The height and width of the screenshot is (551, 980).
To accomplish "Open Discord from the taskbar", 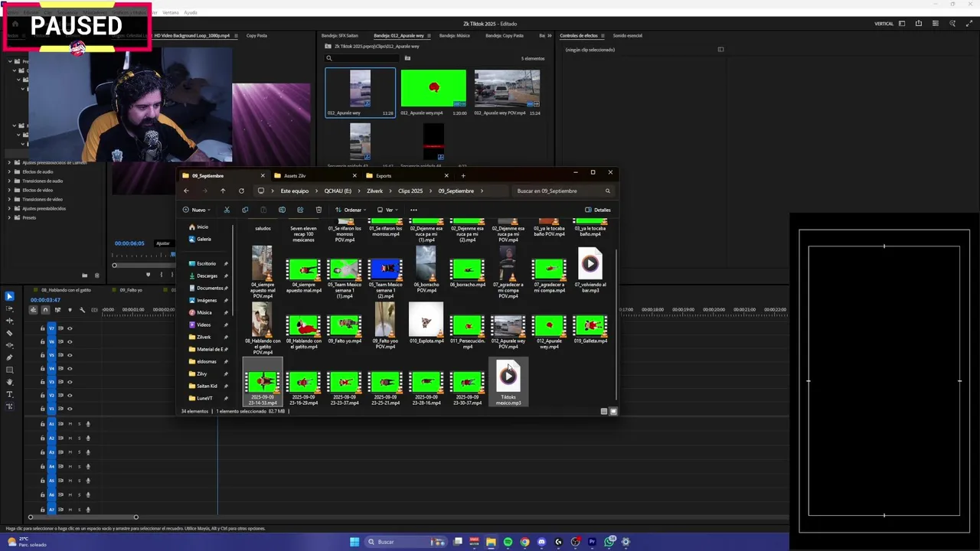I will click(x=541, y=542).
